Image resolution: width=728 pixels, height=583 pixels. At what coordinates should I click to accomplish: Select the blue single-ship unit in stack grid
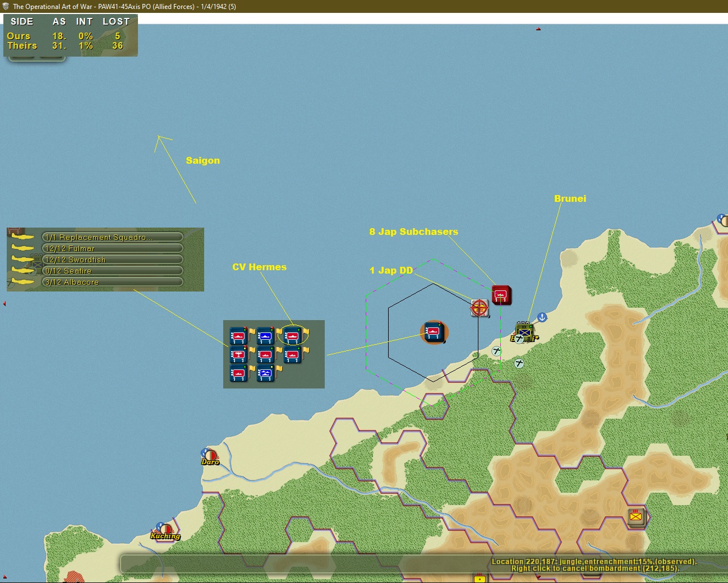click(x=265, y=336)
